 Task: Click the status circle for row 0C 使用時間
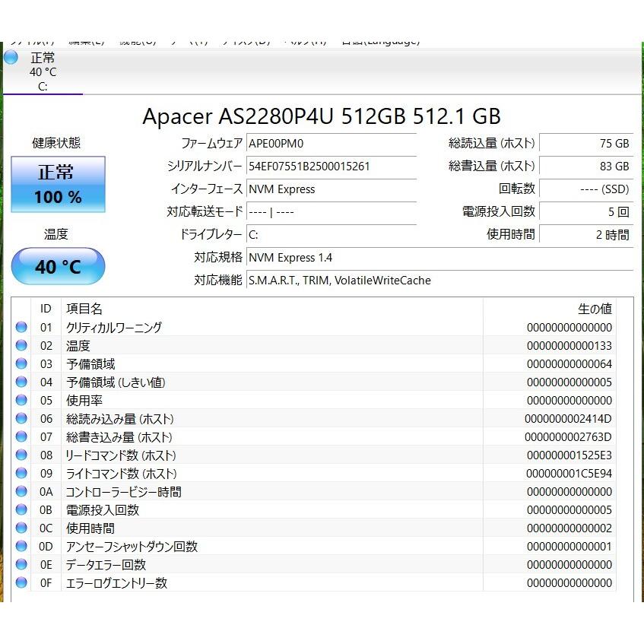point(21,528)
